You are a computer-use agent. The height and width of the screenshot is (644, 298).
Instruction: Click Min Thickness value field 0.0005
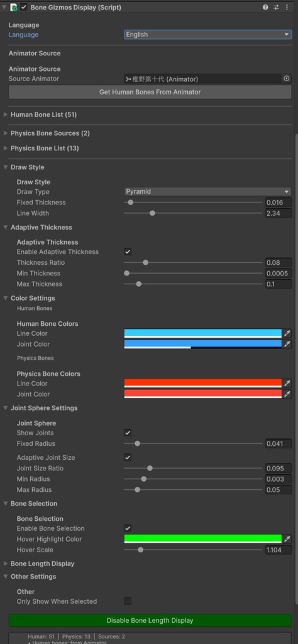279,273
